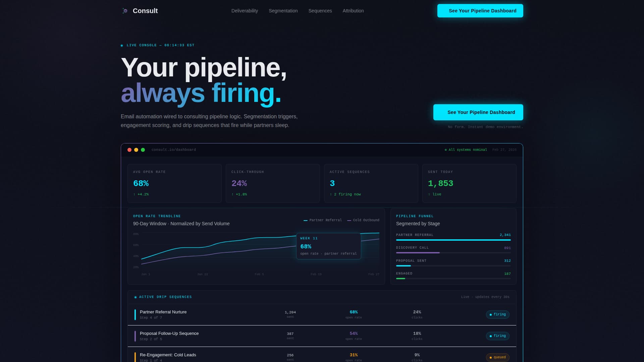Open the Consult home link text

click(145, 11)
